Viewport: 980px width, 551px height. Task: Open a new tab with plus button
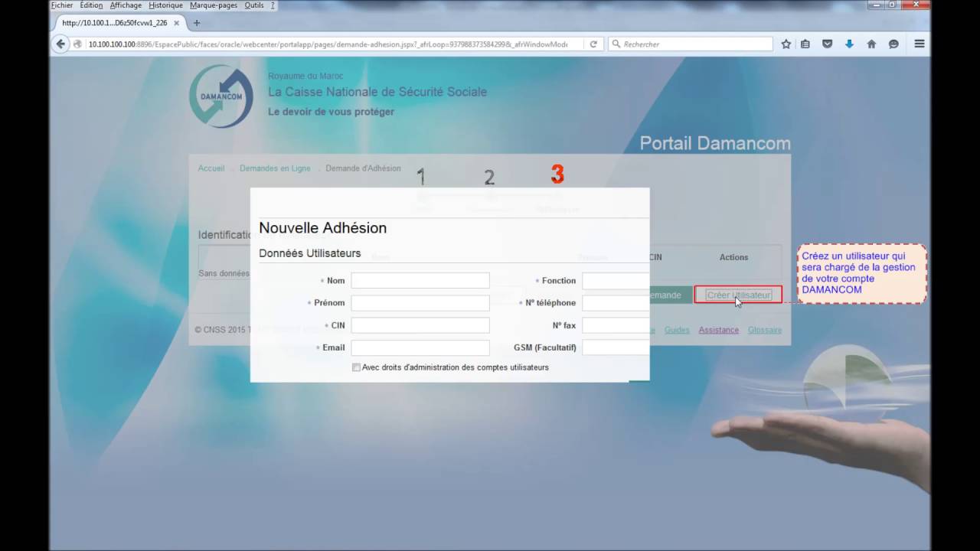point(197,23)
